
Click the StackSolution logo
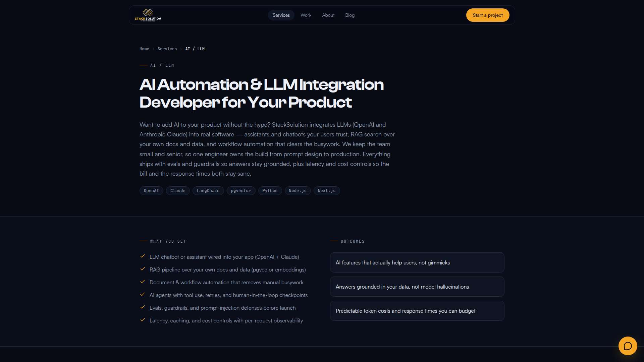point(148,15)
